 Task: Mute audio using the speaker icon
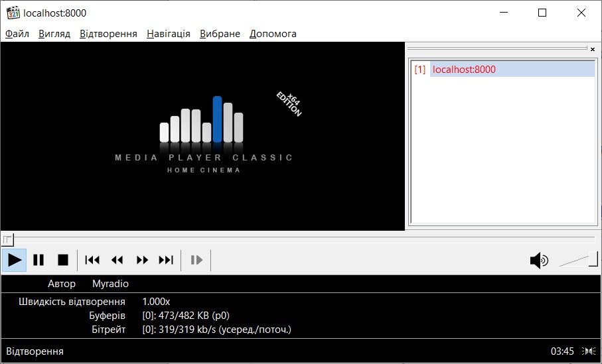point(538,261)
